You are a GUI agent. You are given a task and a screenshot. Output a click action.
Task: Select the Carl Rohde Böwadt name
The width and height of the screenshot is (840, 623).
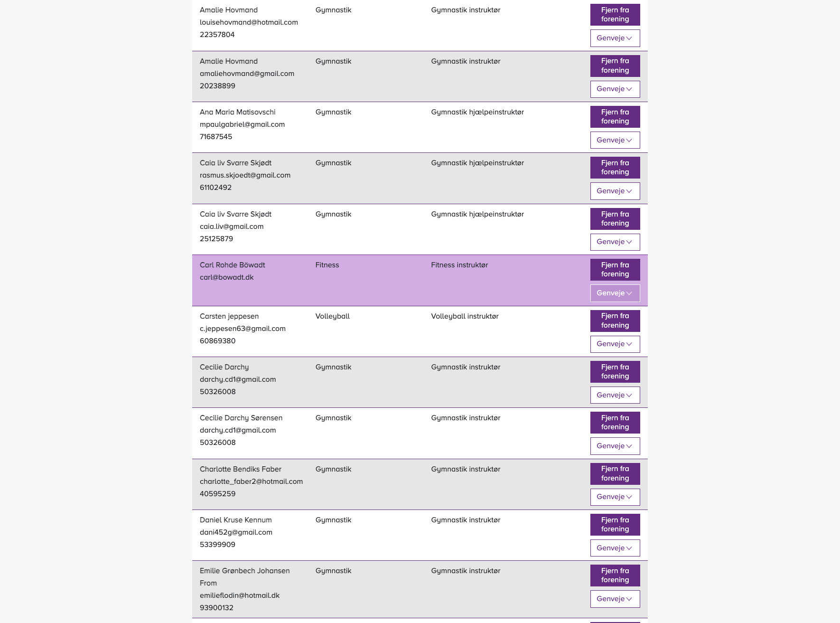point(233,265)
